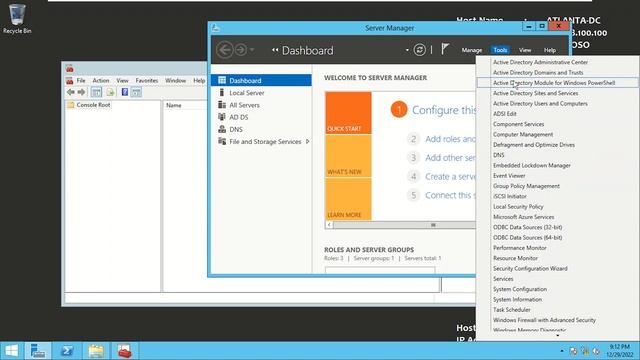Open File Explorer from the taskbar
Screen dimensions: 640x360
pyautogui.click(x=96, y=351)
